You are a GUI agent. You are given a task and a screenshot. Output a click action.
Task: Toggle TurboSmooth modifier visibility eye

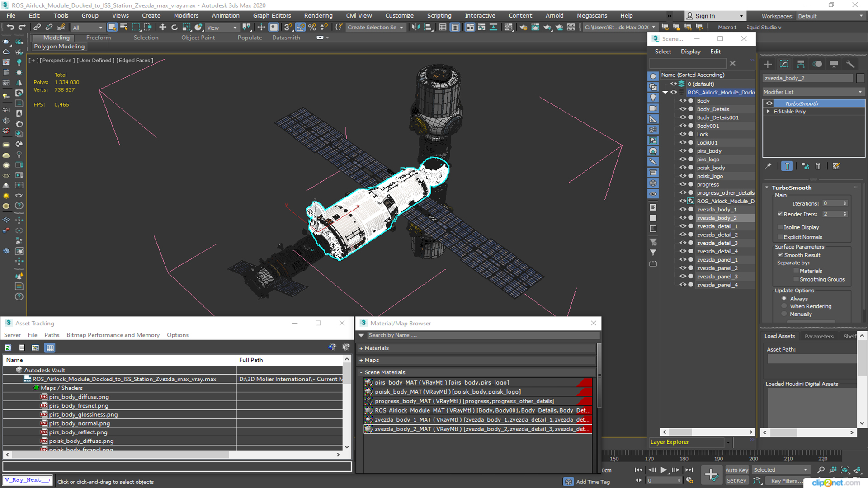click(769, 103)
